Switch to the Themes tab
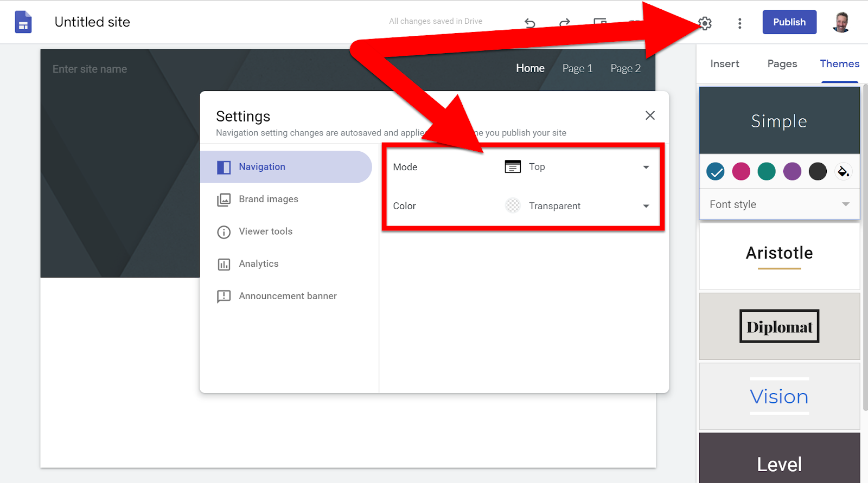The height and width of the screenshot is (483, 868). click(x=840, y=64)
